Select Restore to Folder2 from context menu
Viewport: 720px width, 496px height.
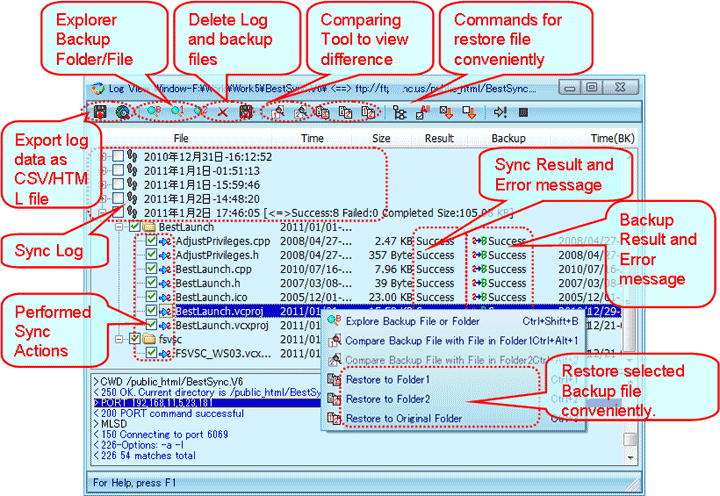(453, 399)
